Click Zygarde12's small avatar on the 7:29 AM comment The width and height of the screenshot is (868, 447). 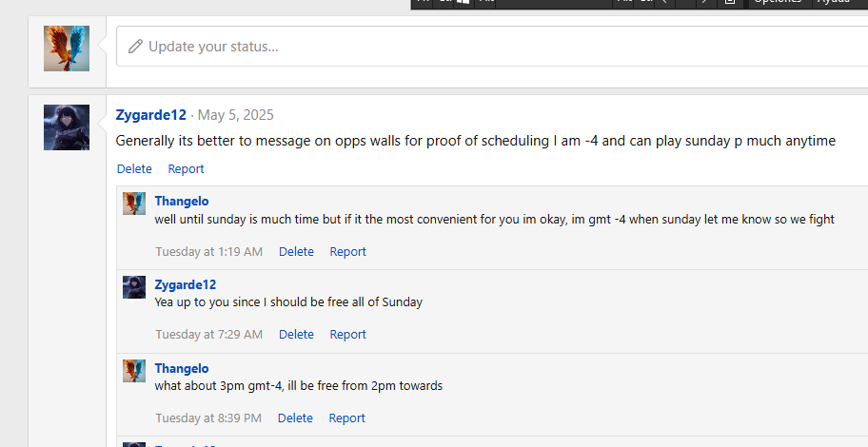click(134, 287)
